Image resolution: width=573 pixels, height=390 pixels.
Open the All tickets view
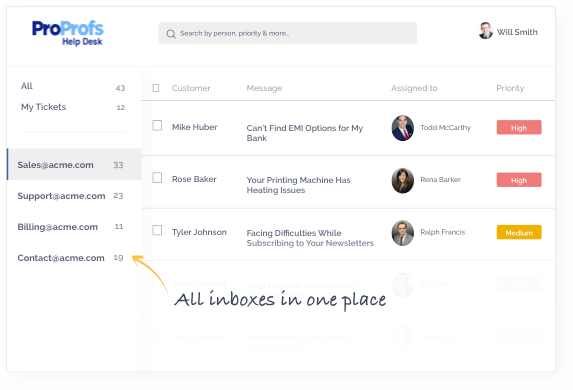pos(27,86)
